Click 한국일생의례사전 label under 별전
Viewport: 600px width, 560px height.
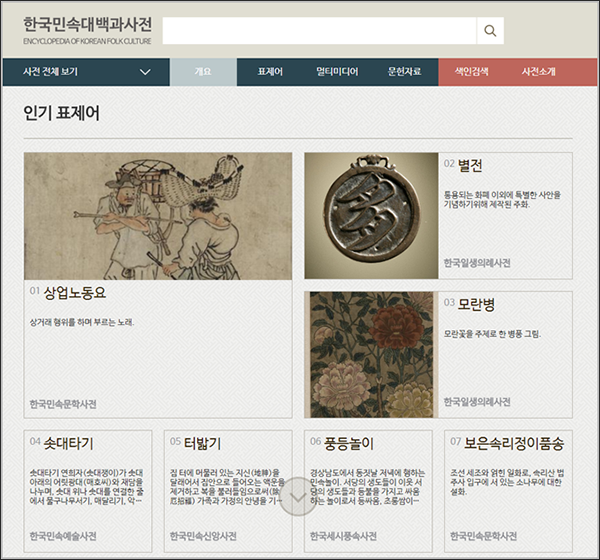point(477,263)
